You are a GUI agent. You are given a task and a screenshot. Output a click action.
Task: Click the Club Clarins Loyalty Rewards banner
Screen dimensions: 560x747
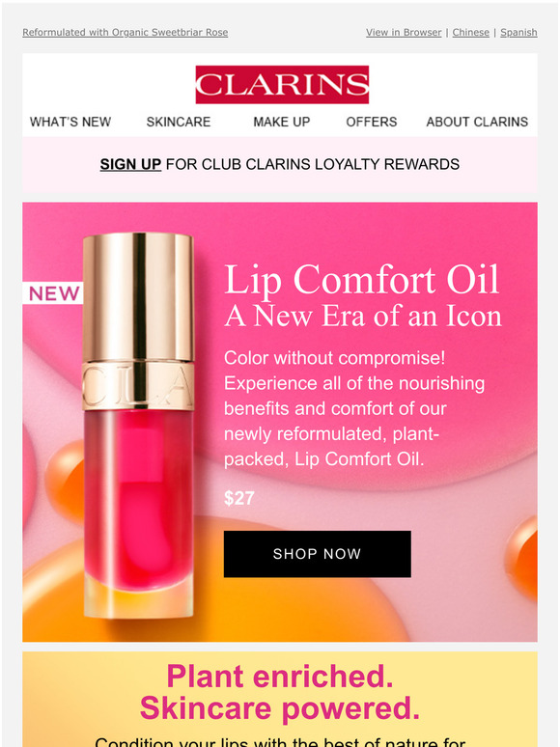(280, 164)
